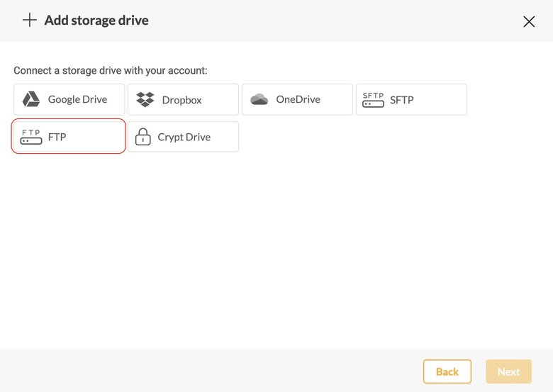Click the 'Connect a storage drive' instruction text
This screenshot has width=553, height=392.
click(111, 71)
